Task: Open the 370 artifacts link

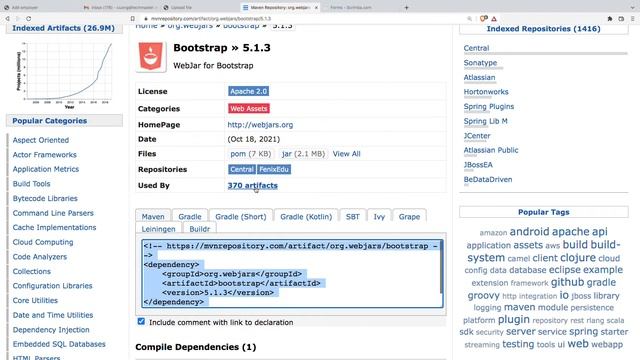Action: tap(253, 185)
